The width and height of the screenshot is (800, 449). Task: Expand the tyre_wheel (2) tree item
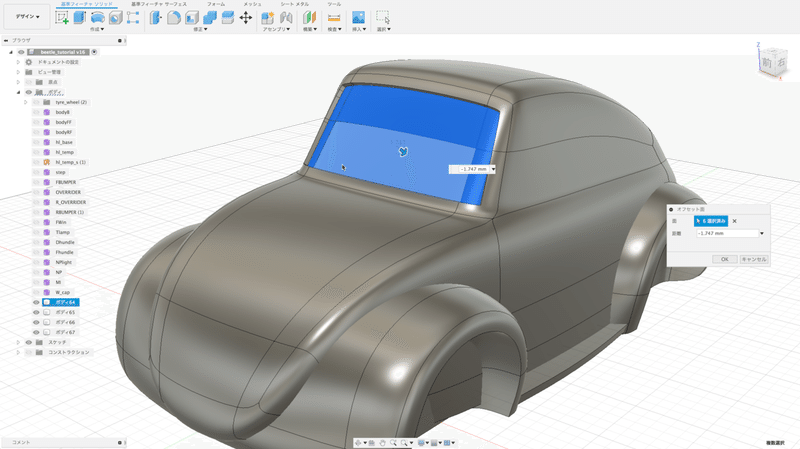click(25, 102)
